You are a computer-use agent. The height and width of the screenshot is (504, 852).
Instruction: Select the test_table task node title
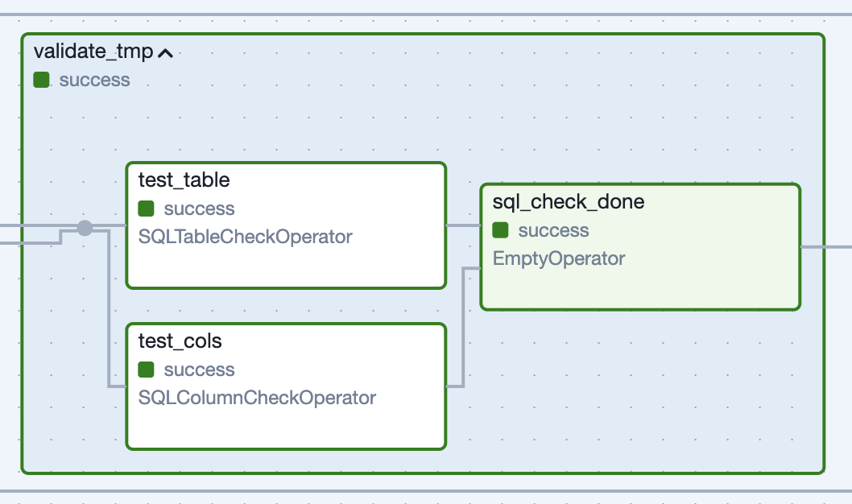[184, 180]
